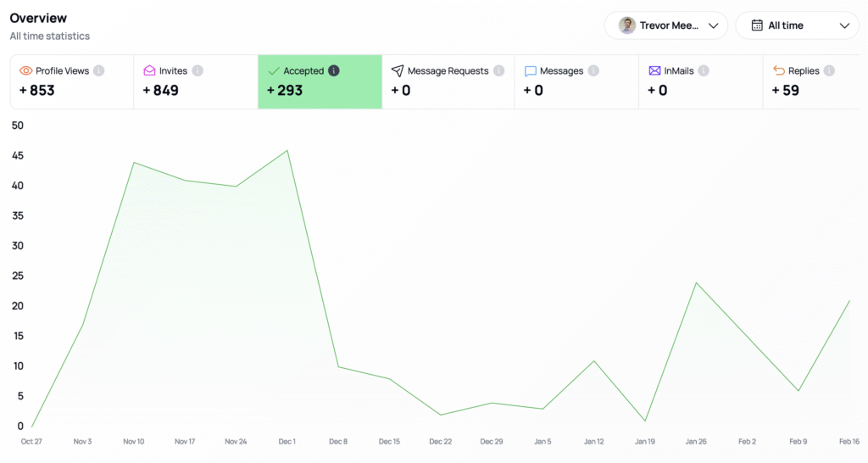Click the info icon beside InMails
This screenshot has width=868, height=463.
(704, 71)
